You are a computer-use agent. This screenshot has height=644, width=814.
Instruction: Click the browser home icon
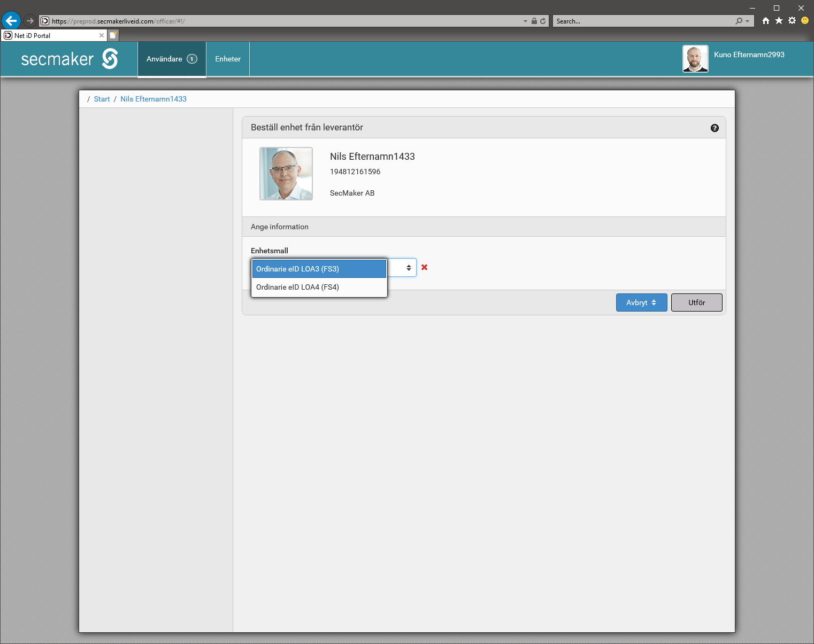pos(766,21)
